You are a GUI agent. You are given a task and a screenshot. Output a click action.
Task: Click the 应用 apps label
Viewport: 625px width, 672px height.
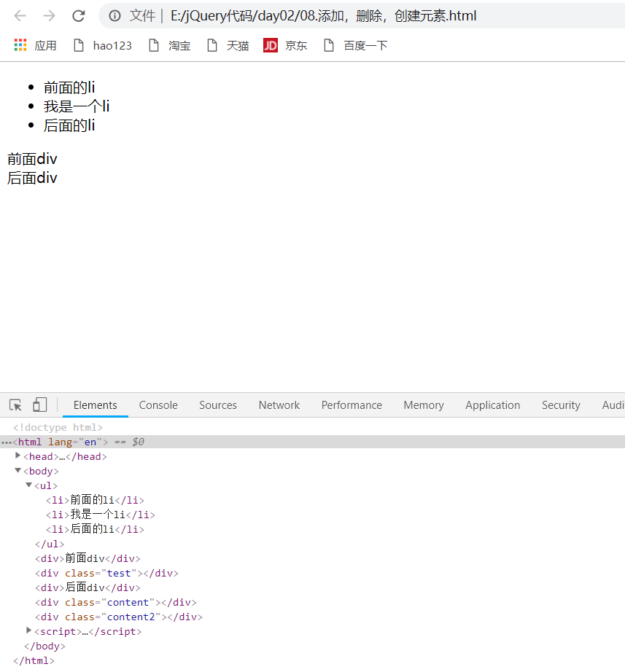tap(45, 45)
